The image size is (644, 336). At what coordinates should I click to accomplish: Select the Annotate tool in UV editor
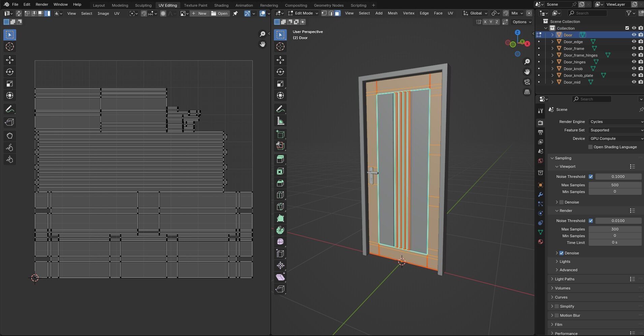point(9,109)
